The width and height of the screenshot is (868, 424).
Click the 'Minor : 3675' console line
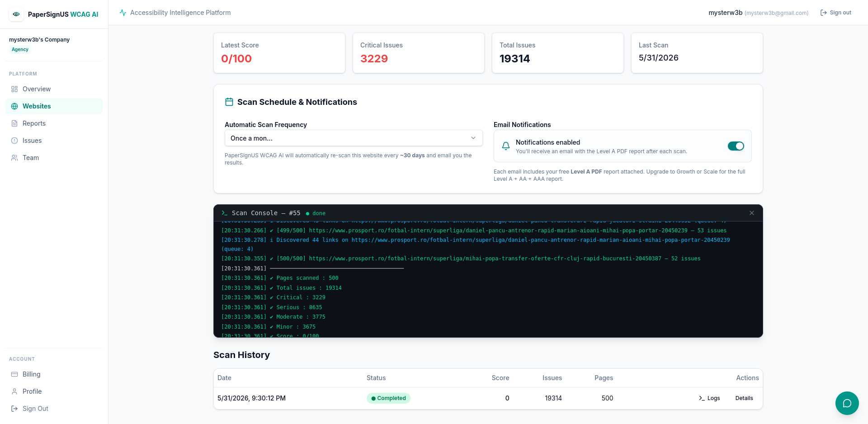(x=268, y=327)
